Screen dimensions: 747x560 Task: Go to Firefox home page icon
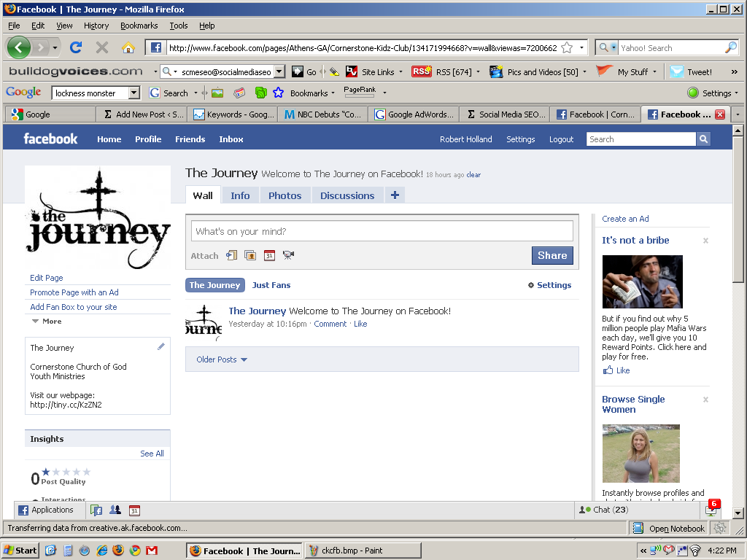point(128,47)
